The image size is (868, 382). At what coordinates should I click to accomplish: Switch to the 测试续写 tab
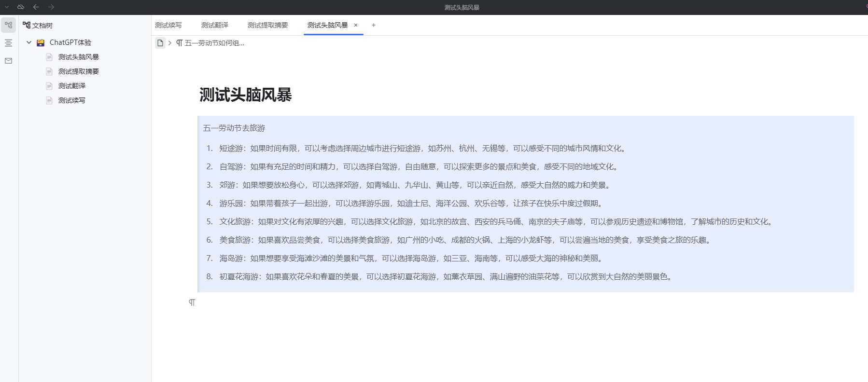coord(168,25)
